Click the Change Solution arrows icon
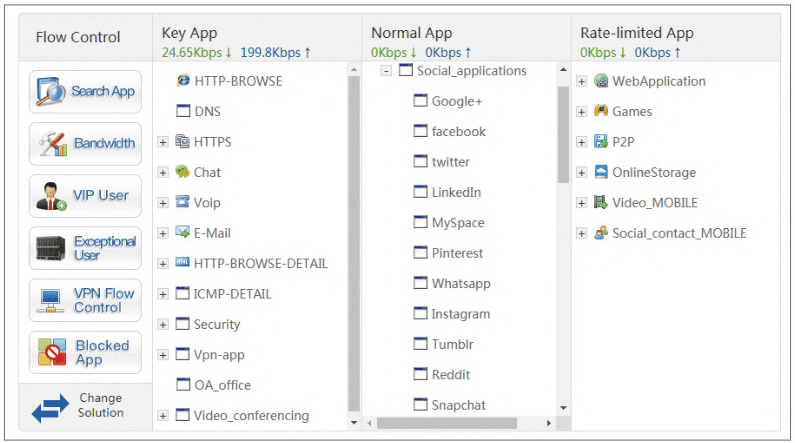The image size is (795, 443). tap(50, 408)
